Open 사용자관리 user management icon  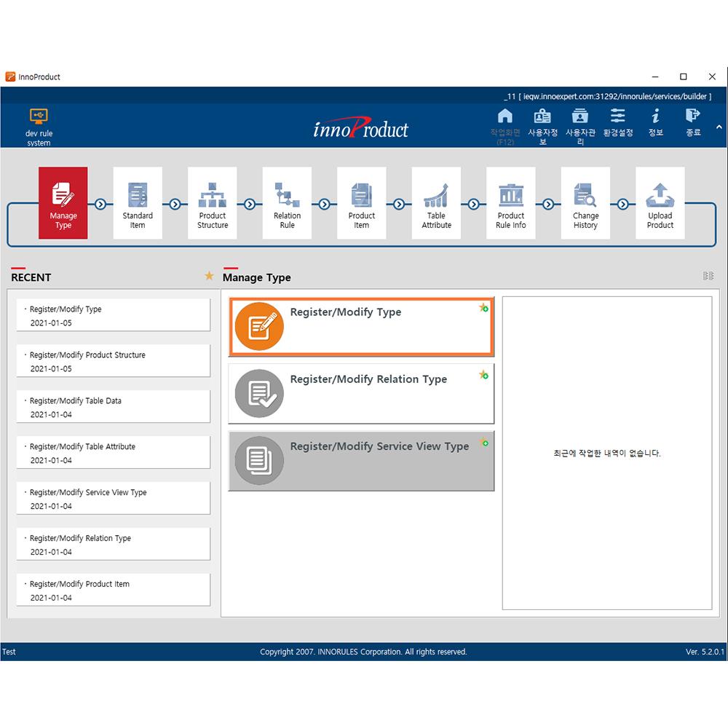[580, 123]
